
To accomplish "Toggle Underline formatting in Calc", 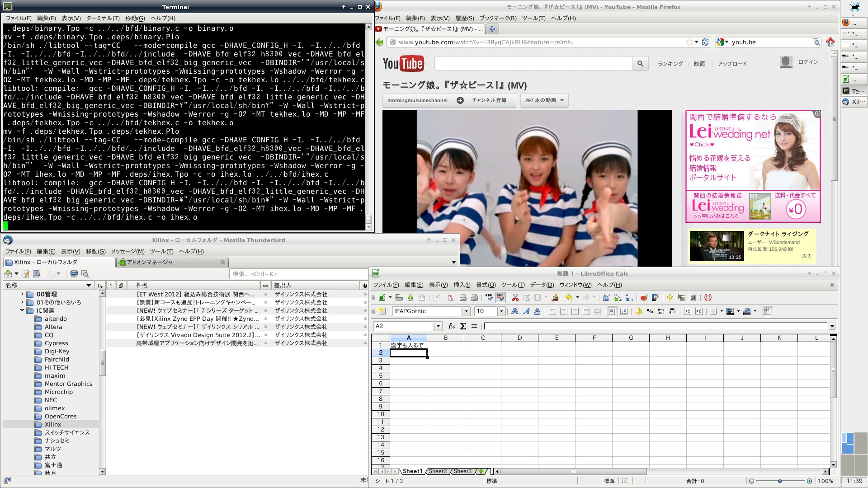I will 537,311.
